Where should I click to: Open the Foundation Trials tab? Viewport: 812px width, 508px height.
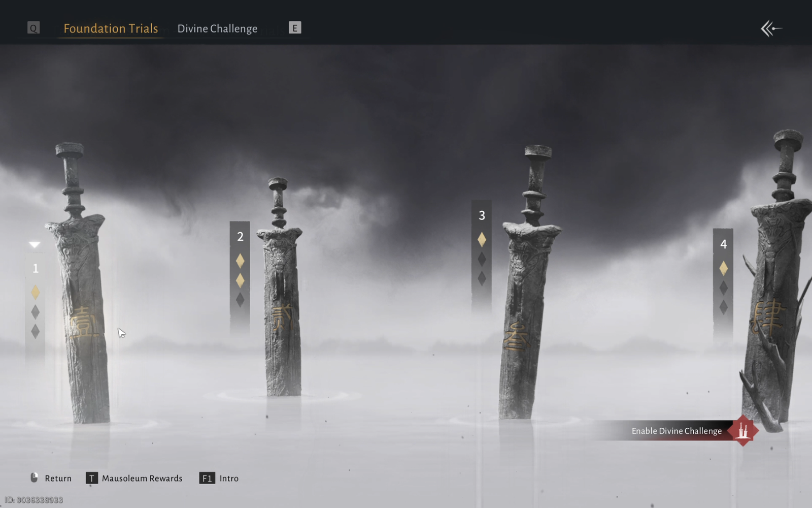(x=111, y=28)
